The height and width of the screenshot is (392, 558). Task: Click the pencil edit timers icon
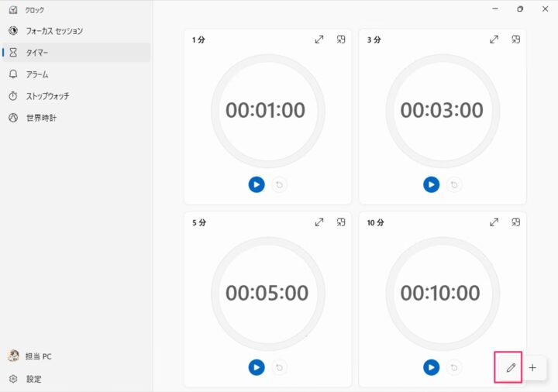click(510, 368)
